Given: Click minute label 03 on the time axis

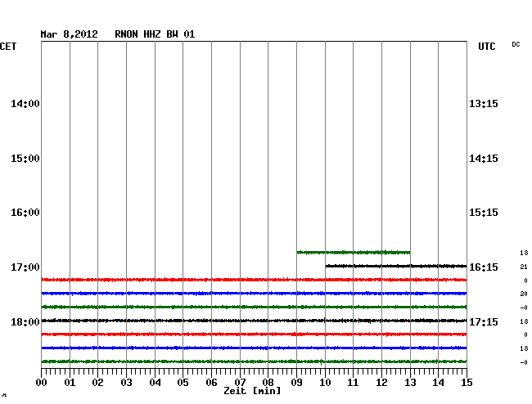Looking at the screenshot, I should [127, 383].
